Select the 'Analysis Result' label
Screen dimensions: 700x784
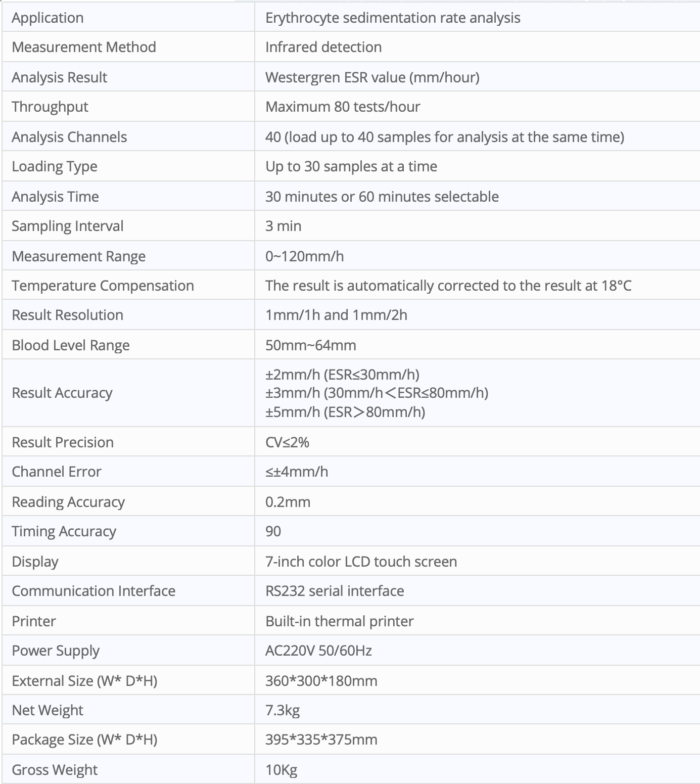(x=60, y=77)
